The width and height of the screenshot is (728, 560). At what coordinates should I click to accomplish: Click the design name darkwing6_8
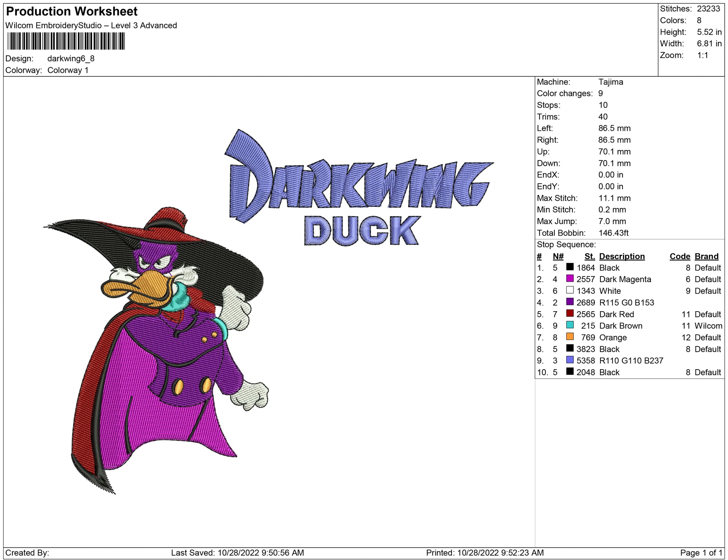tap(71, 59)
